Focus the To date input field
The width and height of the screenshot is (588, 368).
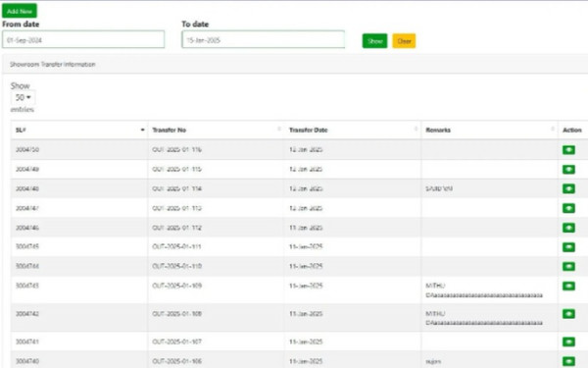(264, 39)
